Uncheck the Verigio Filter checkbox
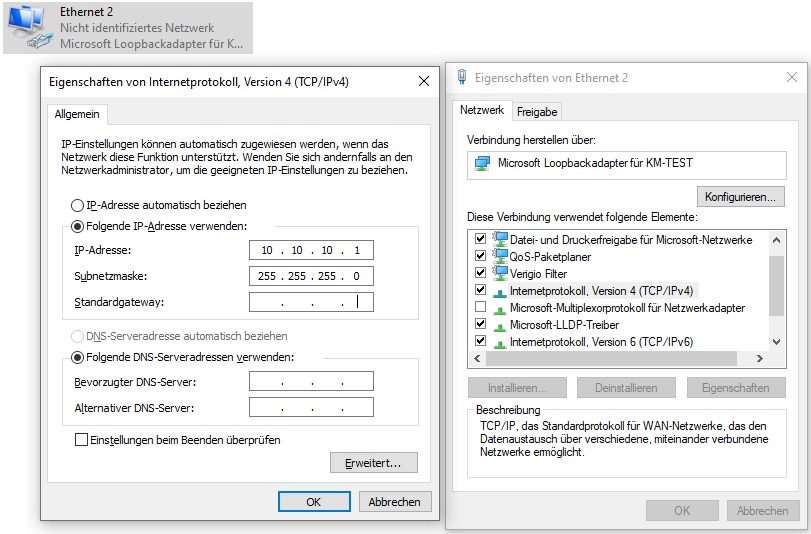 (x=480, y=272)
